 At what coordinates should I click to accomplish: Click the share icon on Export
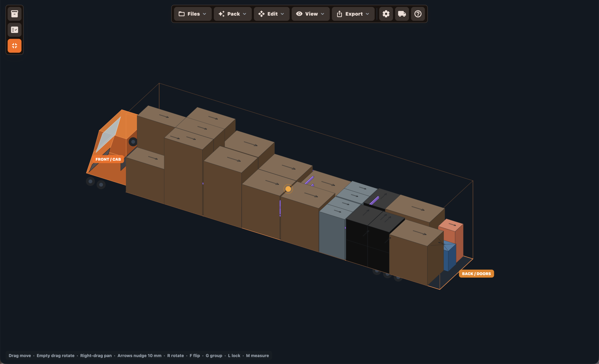pos(339,14)
